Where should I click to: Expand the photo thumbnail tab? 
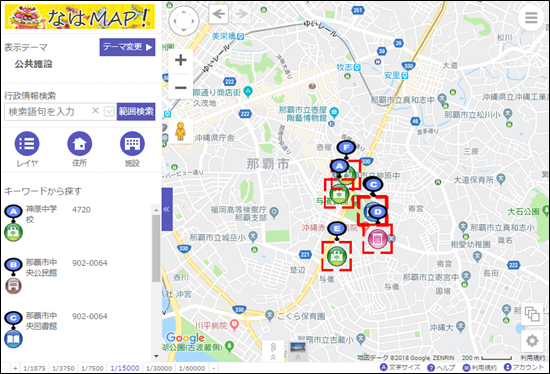click(298, 351)
